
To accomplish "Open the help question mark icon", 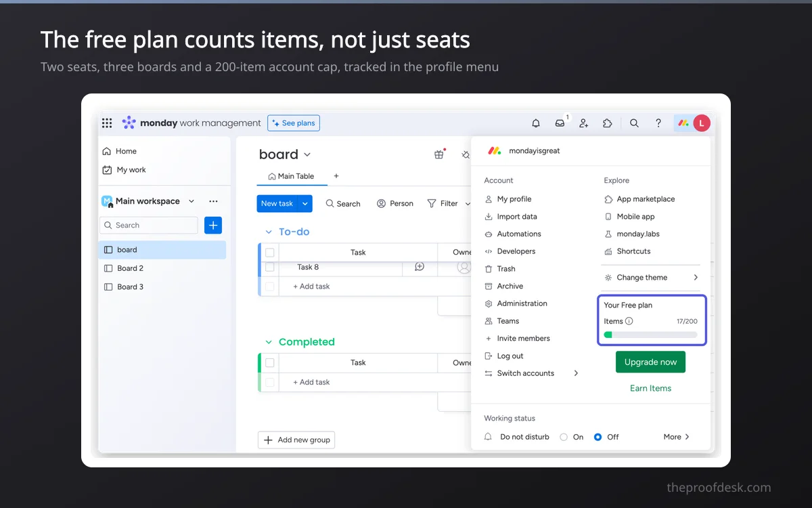I will point(658,123).
